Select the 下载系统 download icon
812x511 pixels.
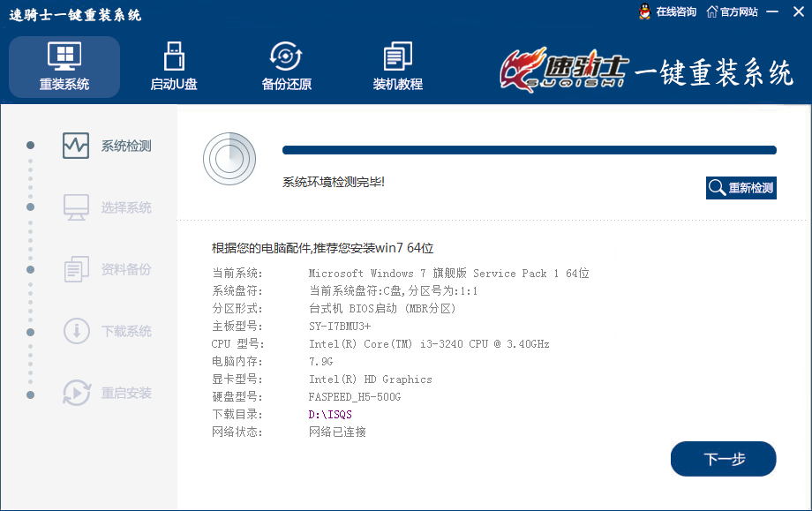coord(76,330)
